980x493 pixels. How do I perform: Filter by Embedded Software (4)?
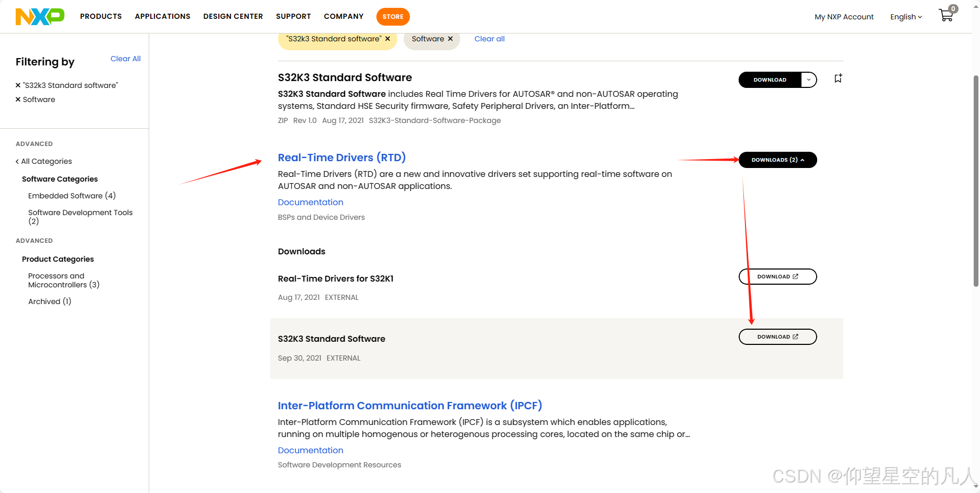coord(72,196)
